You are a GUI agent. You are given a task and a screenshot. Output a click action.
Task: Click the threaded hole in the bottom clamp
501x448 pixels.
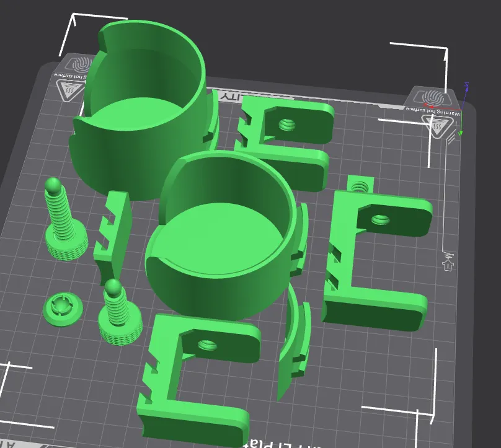coord(206,345)
